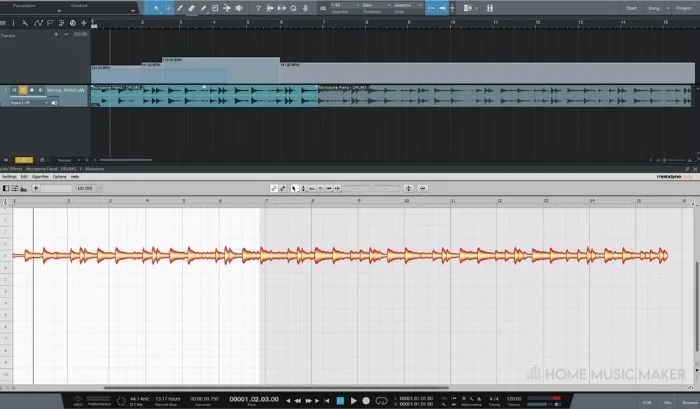The width and height of the screenshot is (700, 409).
Task: Open Melodyne Options menu
Action: pos(59,177)
